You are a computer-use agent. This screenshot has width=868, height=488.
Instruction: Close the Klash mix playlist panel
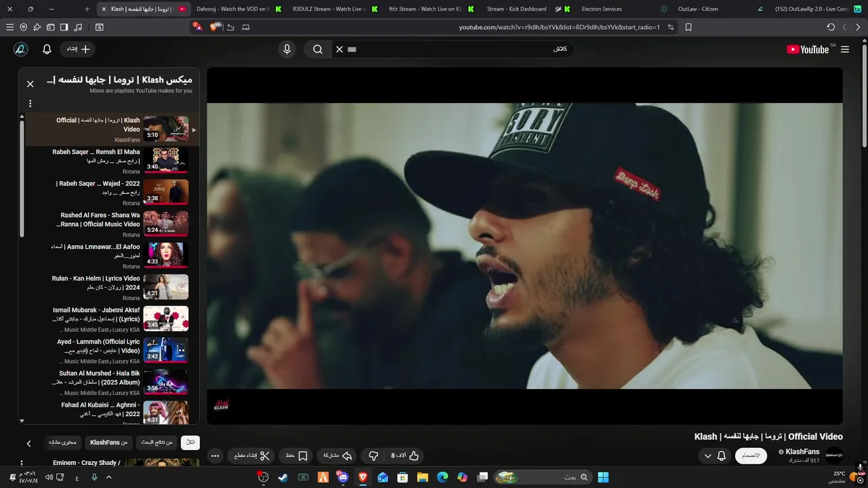(30, 84)
